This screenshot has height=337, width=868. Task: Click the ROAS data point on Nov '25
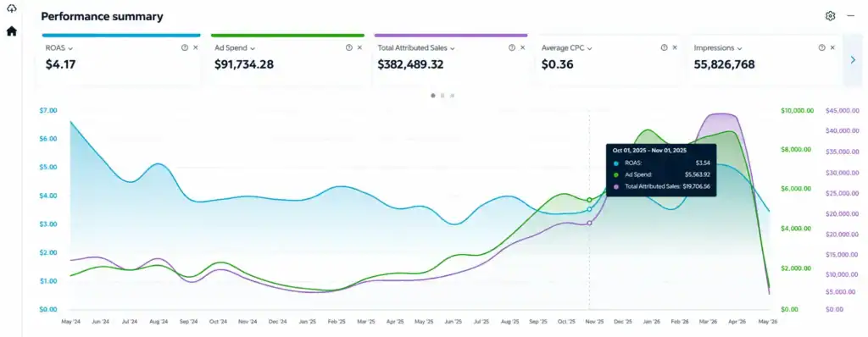pyautogui.click(x=590, y=209)
